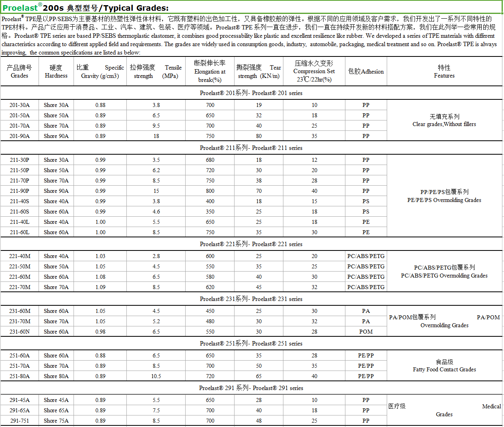This screenshot has height=427, width=504.
Task: Select grade cell '211-60S'
Action: click(19, 212)
